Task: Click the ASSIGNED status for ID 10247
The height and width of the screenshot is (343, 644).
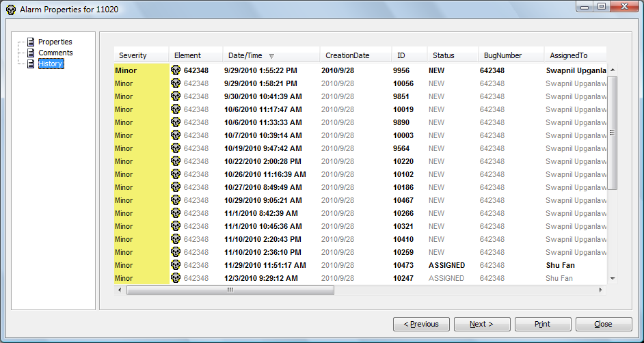Action: [446, 278]
